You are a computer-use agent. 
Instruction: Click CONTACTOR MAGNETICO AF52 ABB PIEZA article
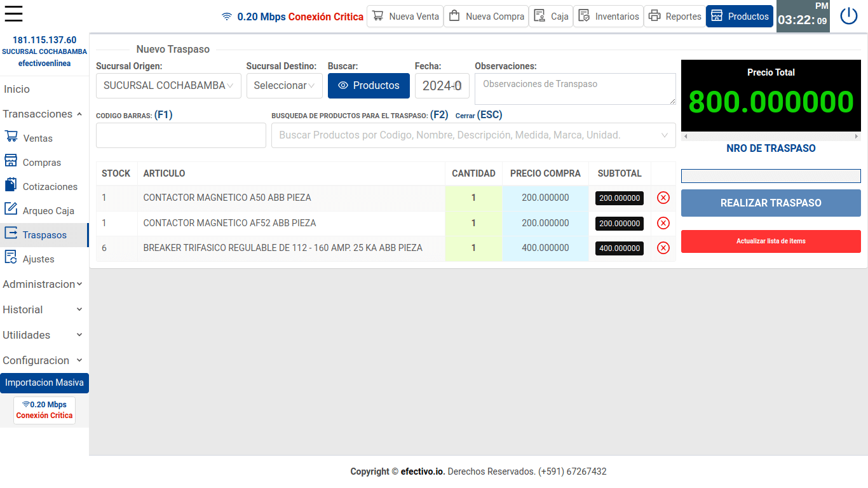[229, 223]
